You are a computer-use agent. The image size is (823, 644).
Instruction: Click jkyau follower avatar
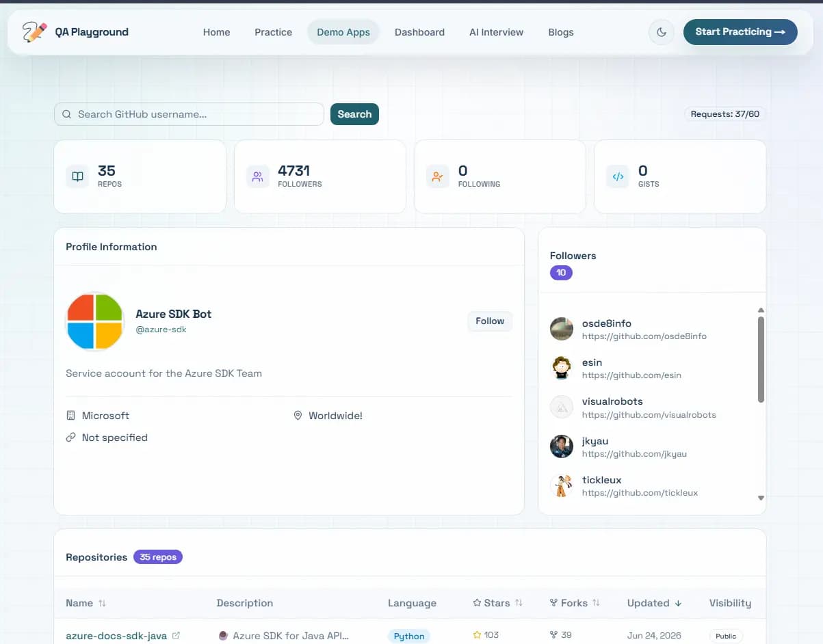pos(562,446)
